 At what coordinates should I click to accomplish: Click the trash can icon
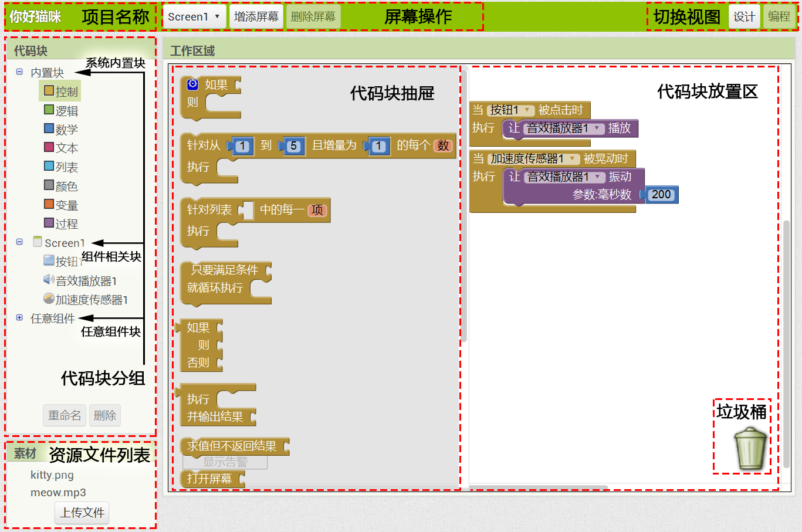(750, 448)
